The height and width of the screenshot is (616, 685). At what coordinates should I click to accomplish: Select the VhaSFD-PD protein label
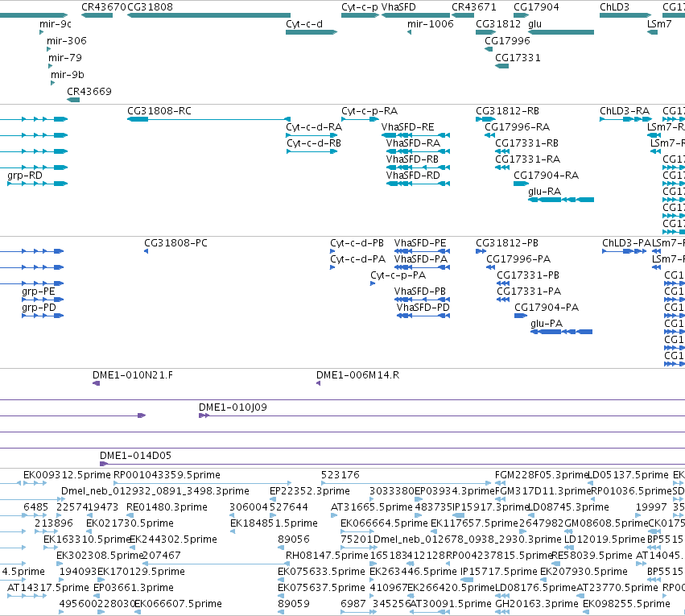423,308
